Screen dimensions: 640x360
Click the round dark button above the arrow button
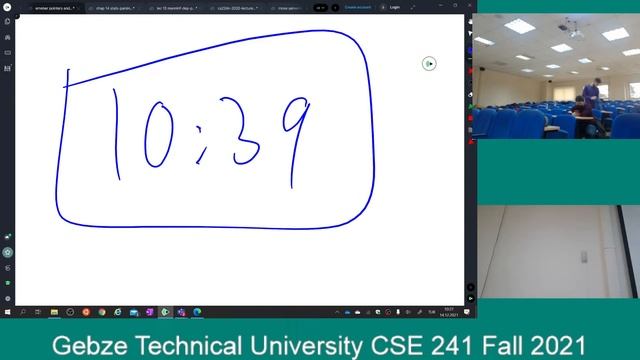pos(471,287)
